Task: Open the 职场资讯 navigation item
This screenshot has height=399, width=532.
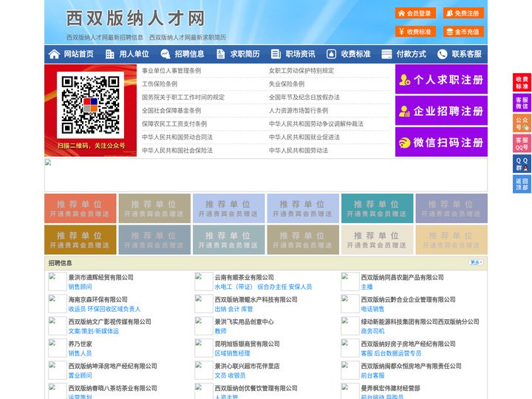Action: 300,54
